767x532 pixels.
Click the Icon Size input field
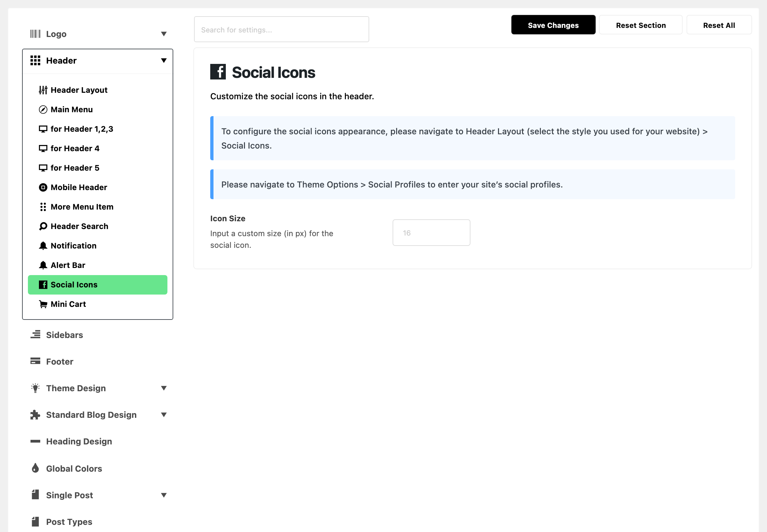(431, 233)
